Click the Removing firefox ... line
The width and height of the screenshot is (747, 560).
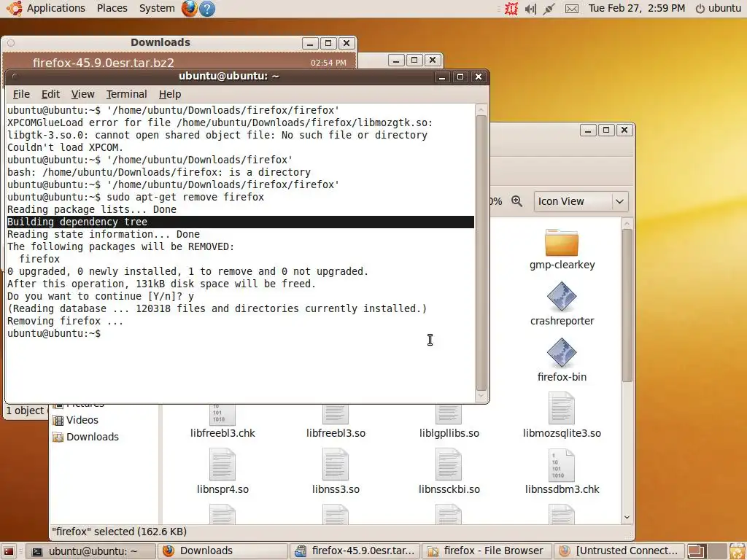65,321
